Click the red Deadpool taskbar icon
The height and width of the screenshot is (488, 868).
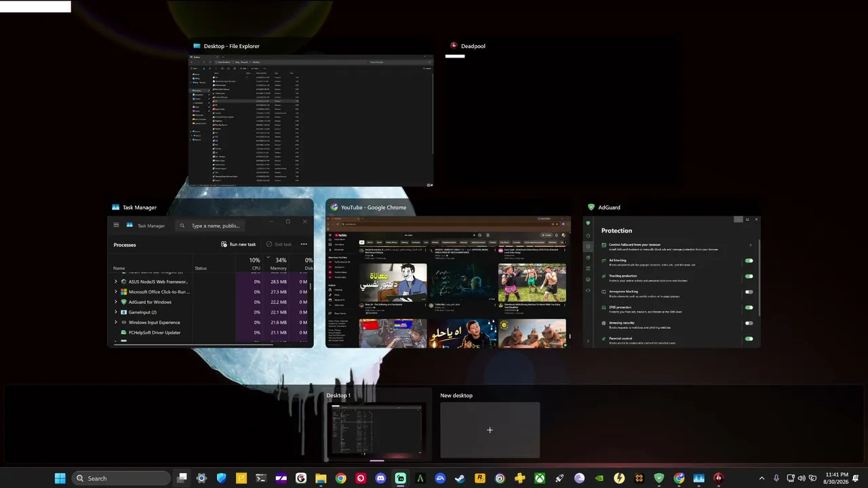tap(718, 479)
